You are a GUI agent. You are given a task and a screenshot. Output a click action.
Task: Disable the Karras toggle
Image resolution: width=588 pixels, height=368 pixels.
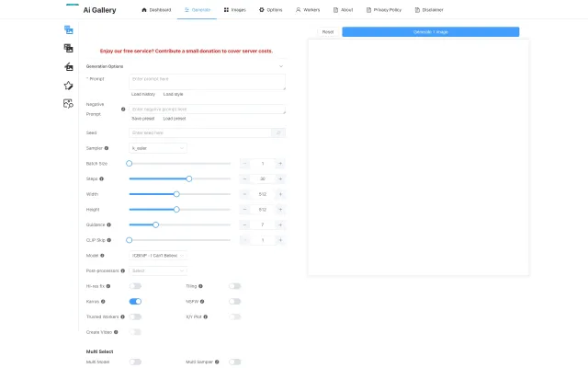pos(135,301)
